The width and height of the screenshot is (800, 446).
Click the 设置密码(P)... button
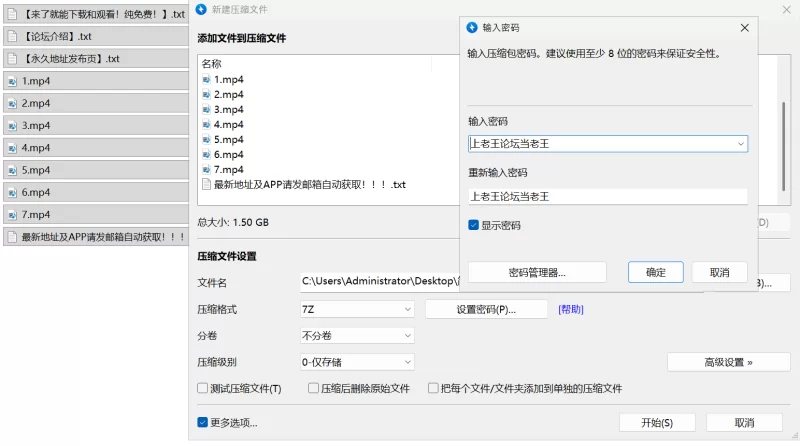click(486, 309)
